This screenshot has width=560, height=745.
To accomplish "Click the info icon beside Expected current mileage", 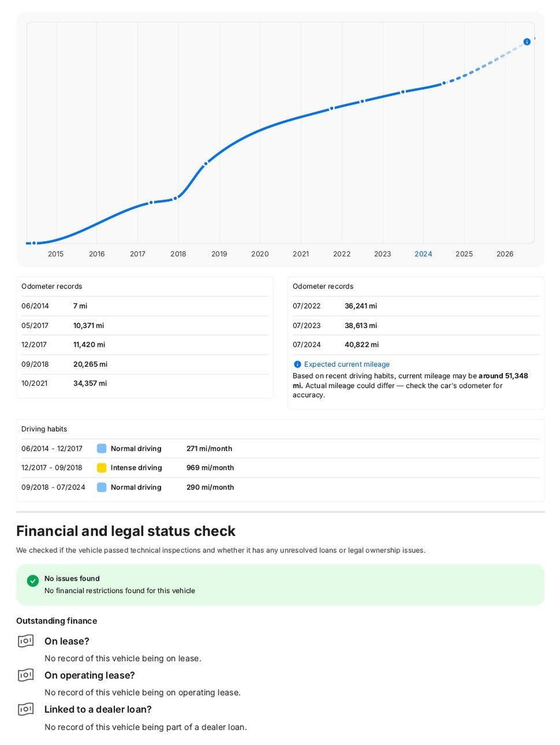I will (297, 364).
